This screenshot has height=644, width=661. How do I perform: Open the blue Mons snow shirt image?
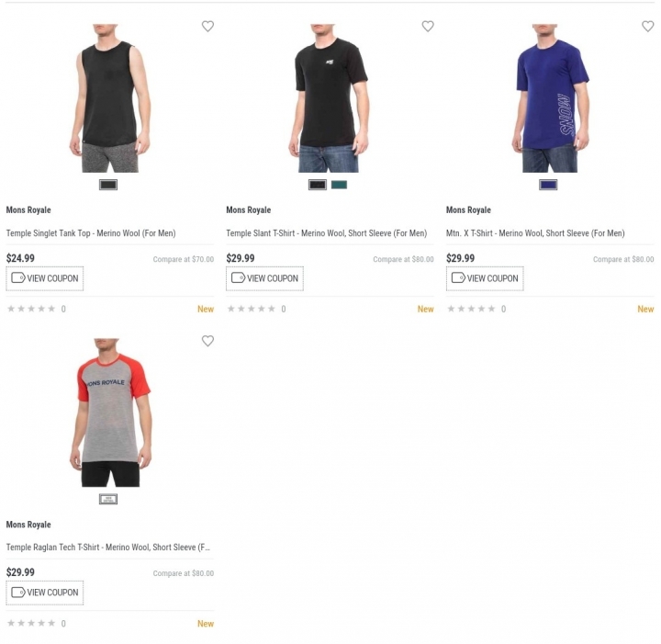coord(550,98)
